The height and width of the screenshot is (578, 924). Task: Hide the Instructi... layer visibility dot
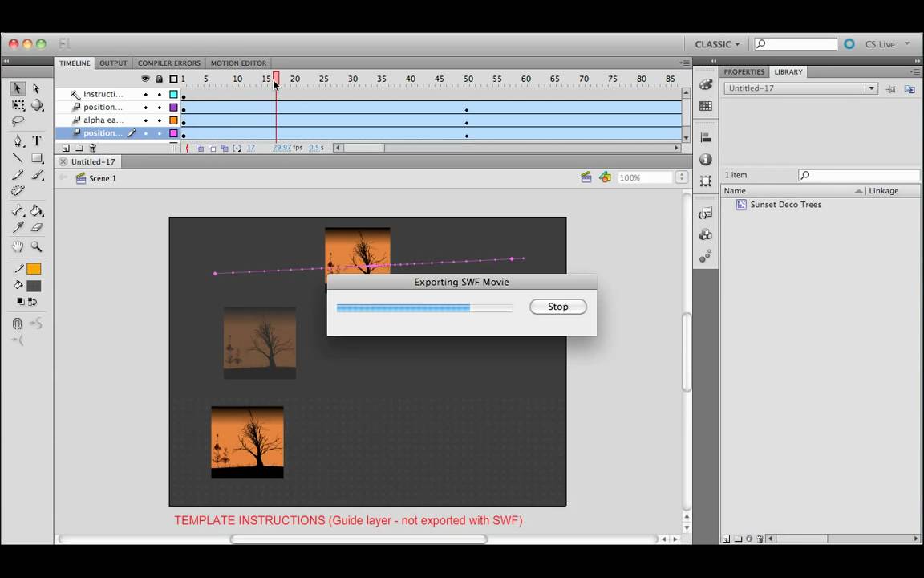pos(145,95)
